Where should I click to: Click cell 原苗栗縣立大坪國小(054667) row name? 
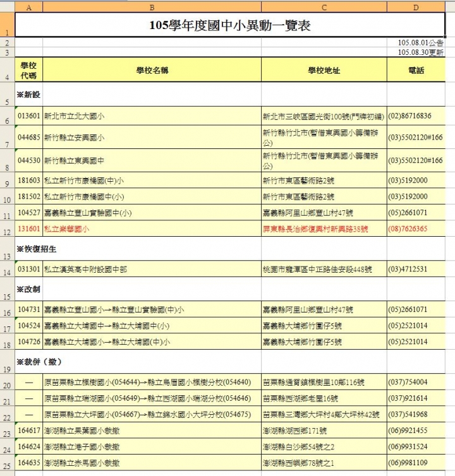152,414
